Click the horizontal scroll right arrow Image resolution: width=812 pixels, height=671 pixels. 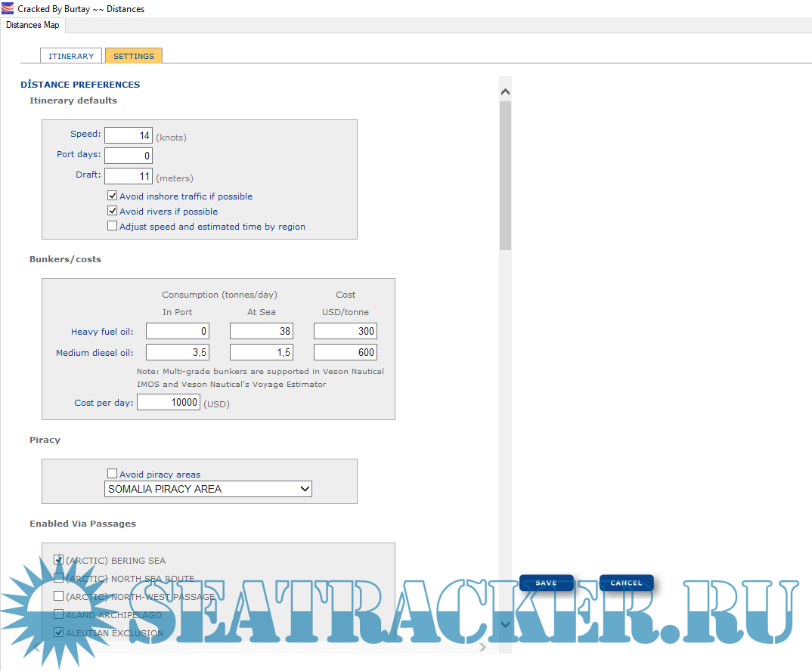coord(482,648)
